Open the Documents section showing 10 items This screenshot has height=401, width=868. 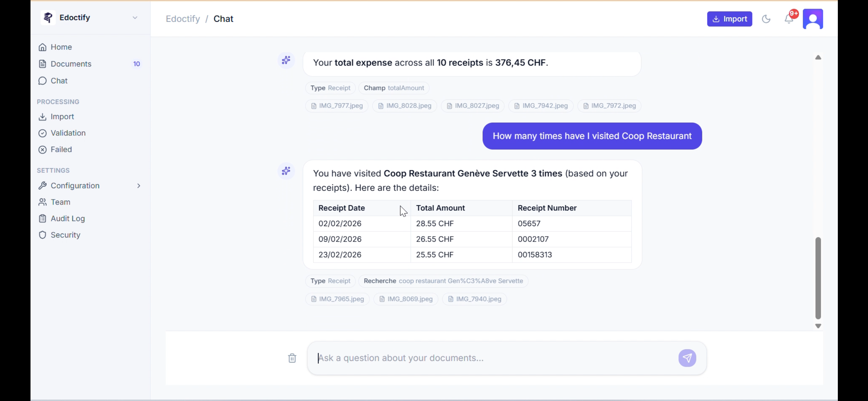tap(71, 64)
